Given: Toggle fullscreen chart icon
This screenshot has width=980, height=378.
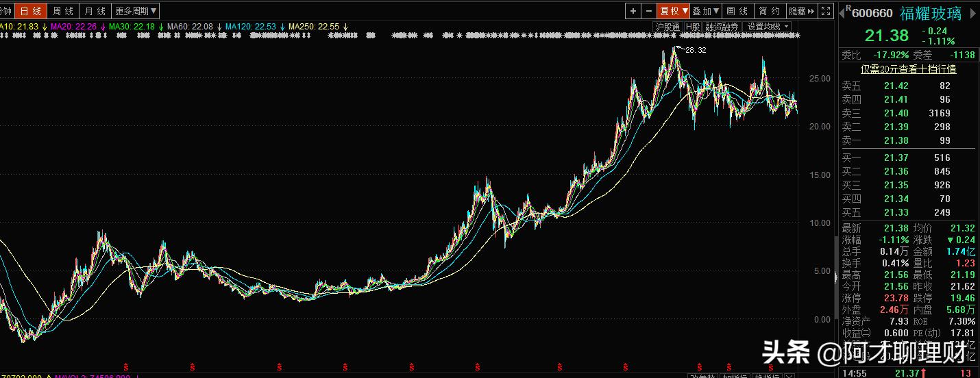Looking at the screenshot, I should [824, 11].
